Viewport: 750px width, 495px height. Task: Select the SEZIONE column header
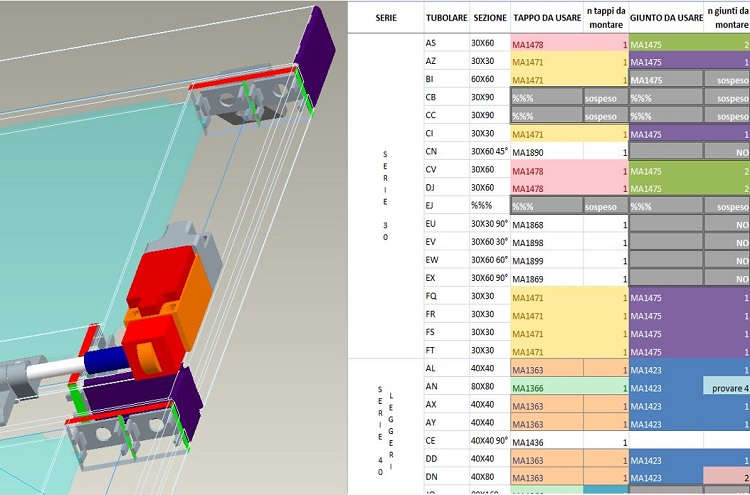pos(490,18)
